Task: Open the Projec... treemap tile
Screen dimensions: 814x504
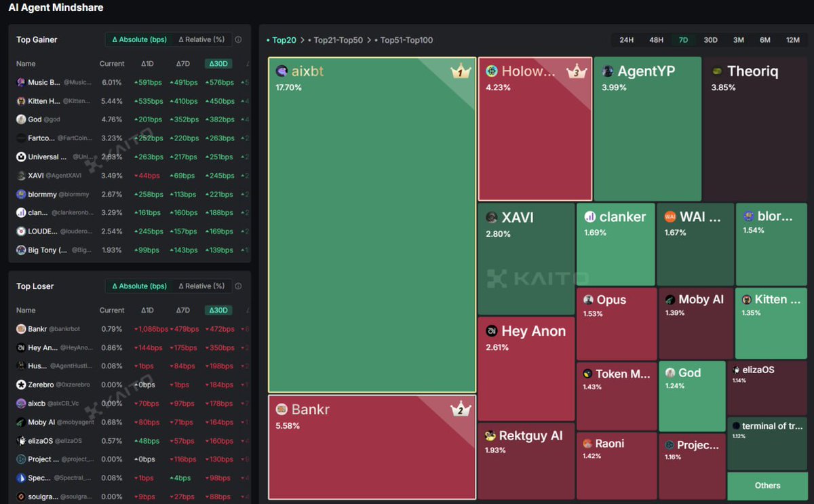Action: point(692,467)
